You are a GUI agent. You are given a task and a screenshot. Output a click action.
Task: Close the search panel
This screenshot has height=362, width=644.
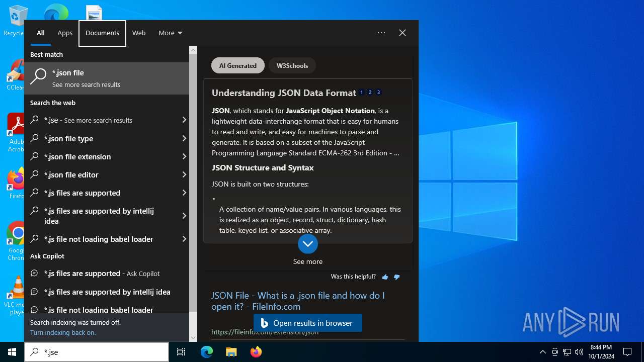pyautogui.click(x=403, y=33)
